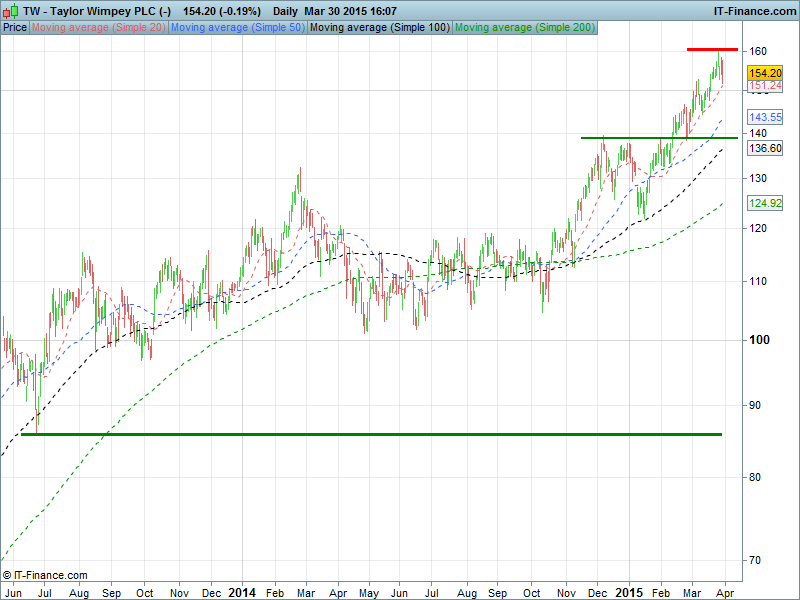Select the black 136.60 value tag
Image resolution: width=800 pixels, height=600 pixels.
[x=764, y=148]
